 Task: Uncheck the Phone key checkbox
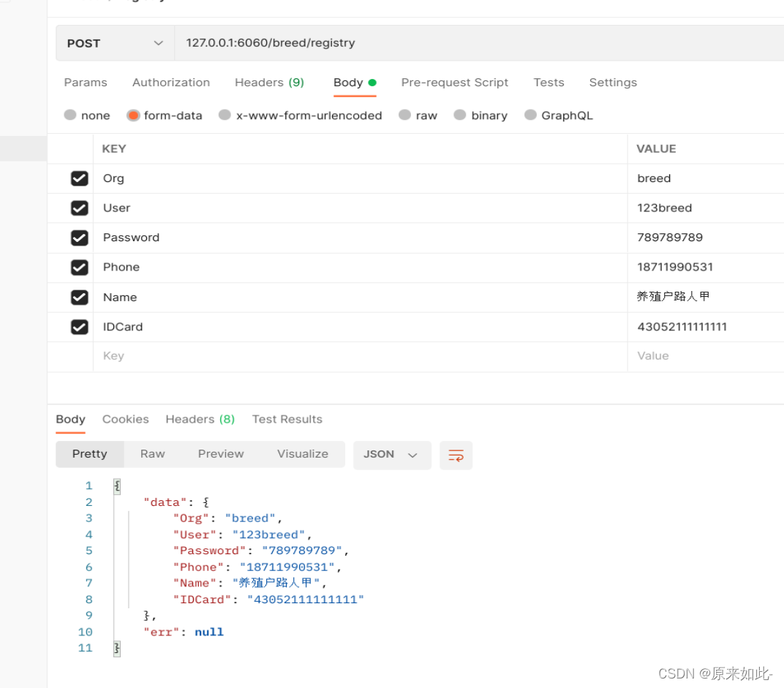pos(80,268)
